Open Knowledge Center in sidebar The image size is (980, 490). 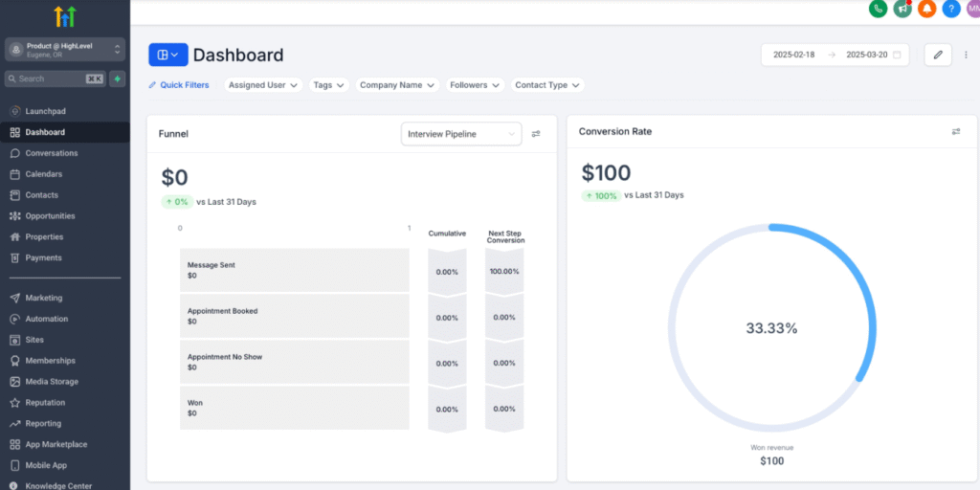[x=65, y=485]
